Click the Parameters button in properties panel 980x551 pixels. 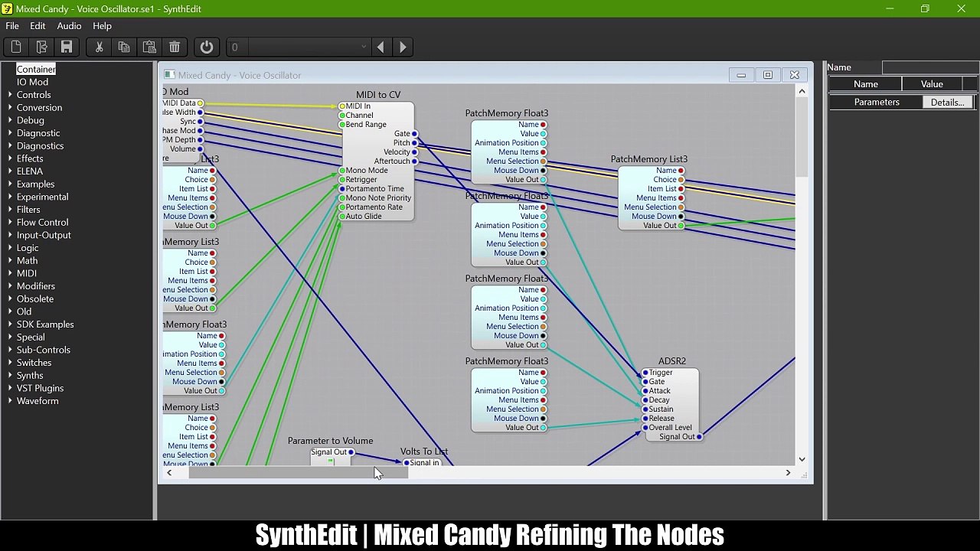pyautogui.click(x=877, y=103)
